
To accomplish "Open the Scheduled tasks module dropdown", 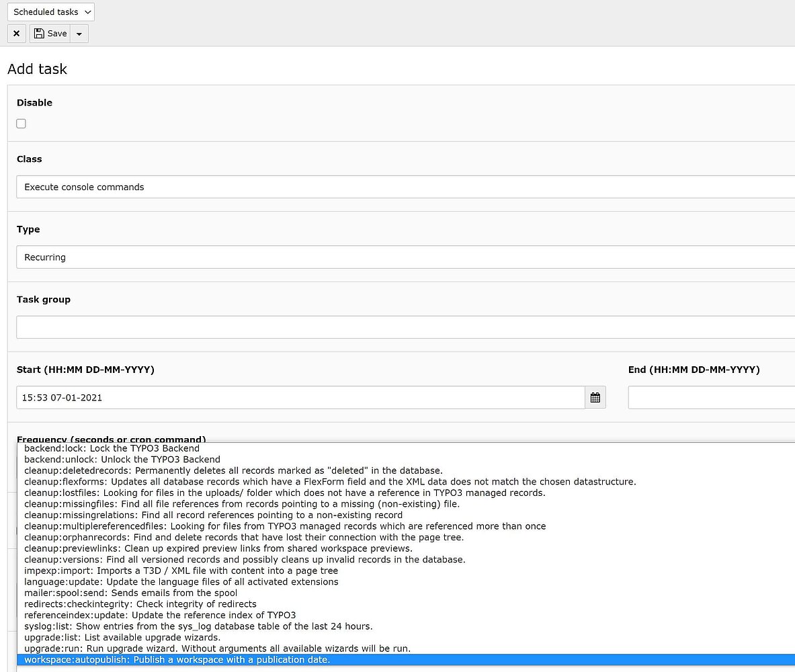I will (51, 12).
